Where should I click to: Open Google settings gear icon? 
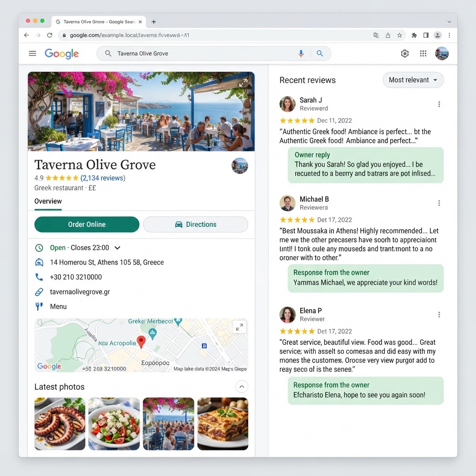(x=405, y=54)
